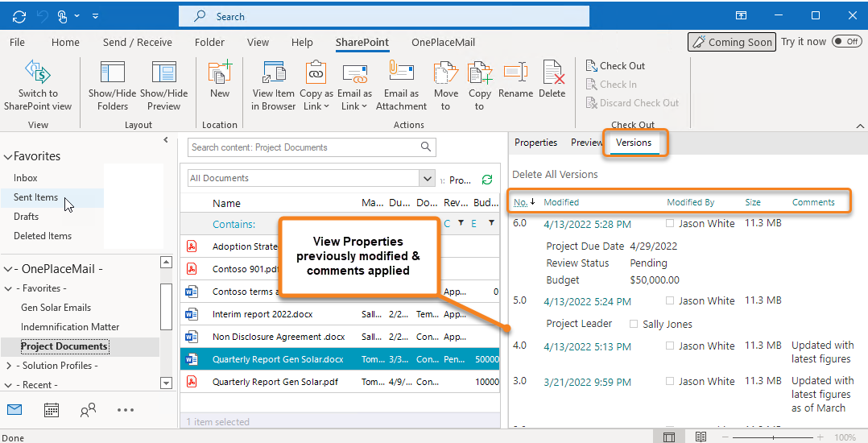Click Normal view icon in status bar
This screenshot has height=443, width=868.
(669, 437)
